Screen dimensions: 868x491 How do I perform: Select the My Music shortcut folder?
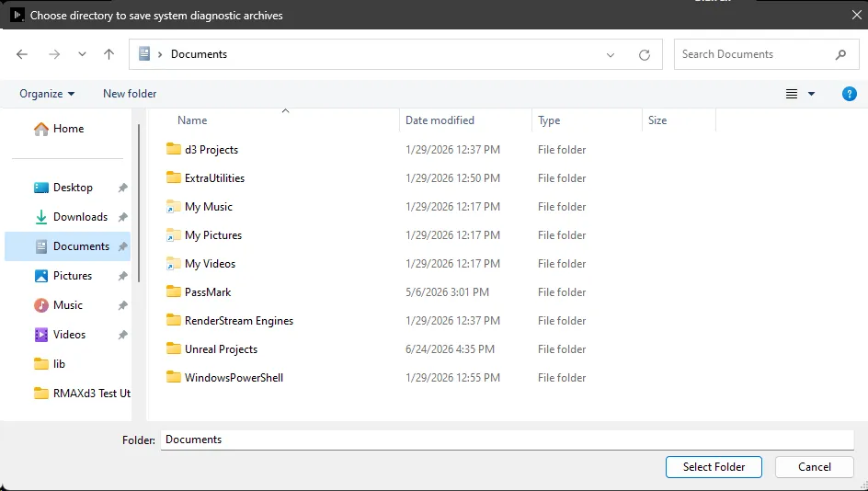pos(209,207)
